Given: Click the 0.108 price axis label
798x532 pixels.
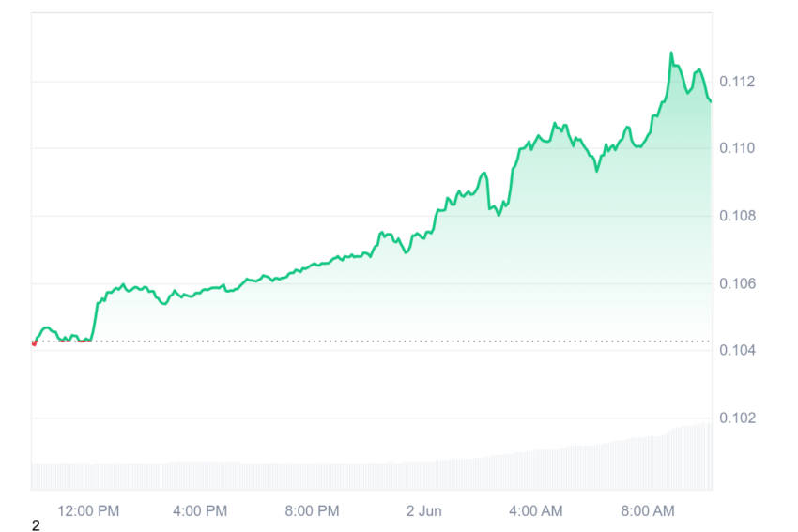Looking at the screenshot, I should 737,216.
